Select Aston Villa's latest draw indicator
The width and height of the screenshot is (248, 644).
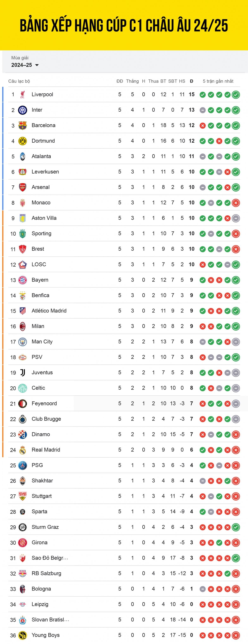(236, 218)
